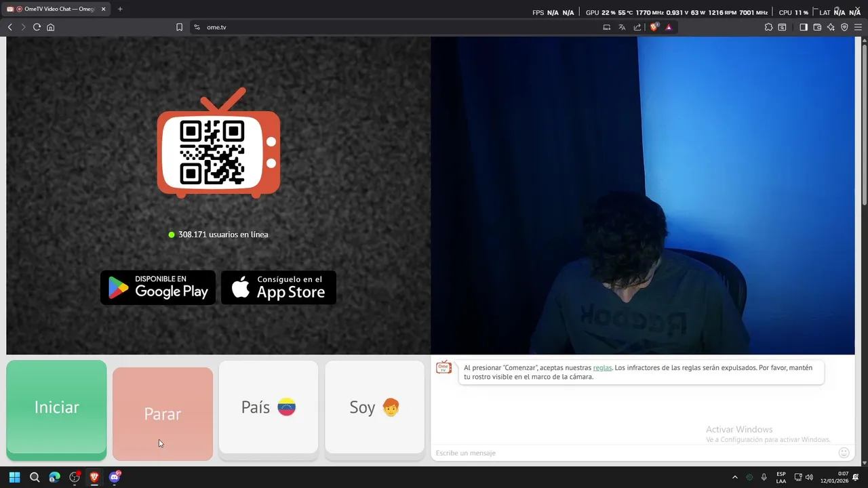Show hidden system tray icons
The height and width of the screenshot is (488, 868).
point(734,477)
